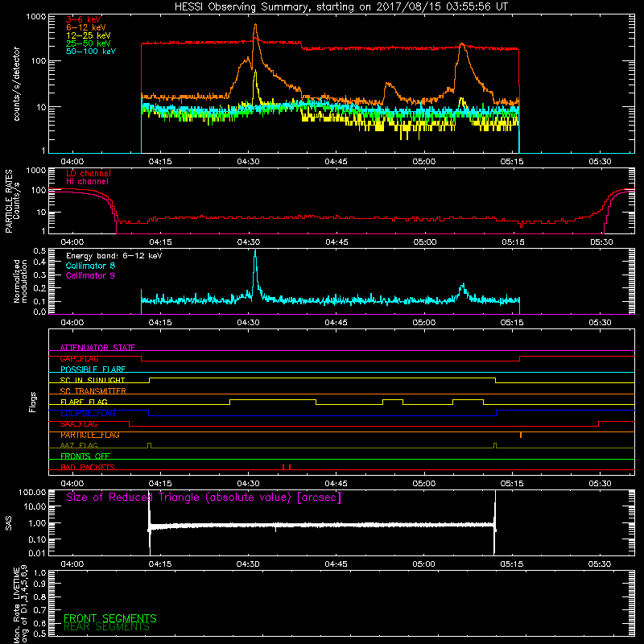The height and width of the screenshot is (644, 644).
Task: Click the REAR SEGMENTS legend entry
Action: (x=107, y=627)
